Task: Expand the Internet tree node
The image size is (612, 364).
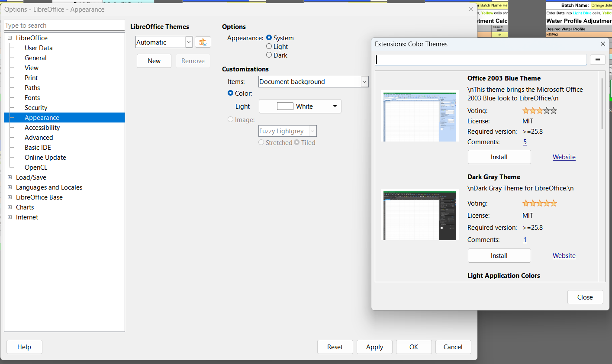Action: tap(10, 217)
